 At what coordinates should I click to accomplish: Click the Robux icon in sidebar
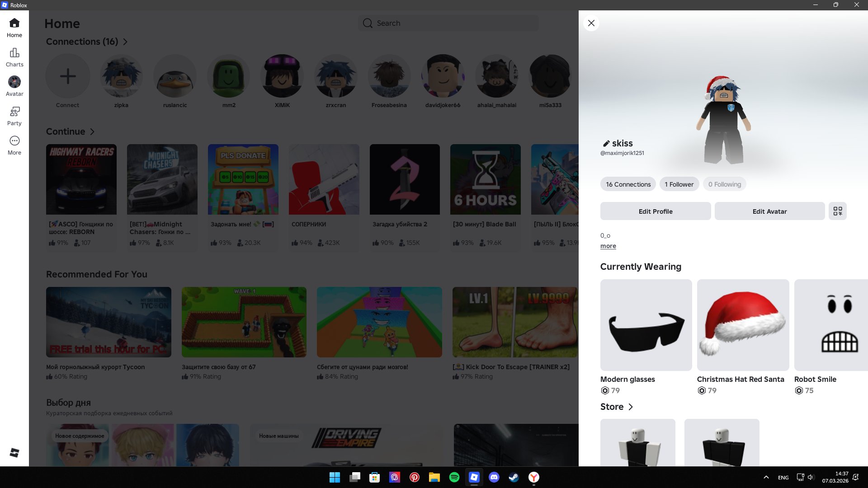[14, 452]
